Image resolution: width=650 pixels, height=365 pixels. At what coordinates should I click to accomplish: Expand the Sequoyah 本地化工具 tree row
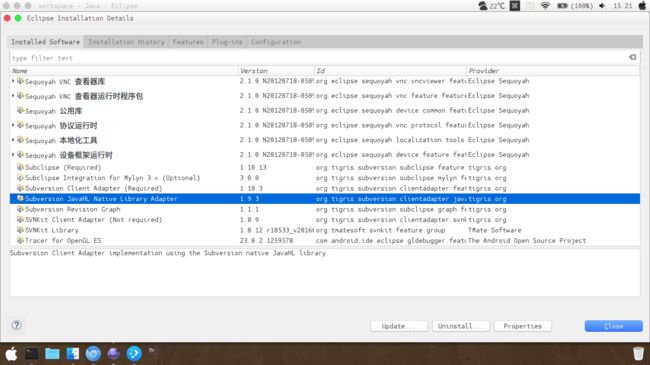[x=13, y=140]
